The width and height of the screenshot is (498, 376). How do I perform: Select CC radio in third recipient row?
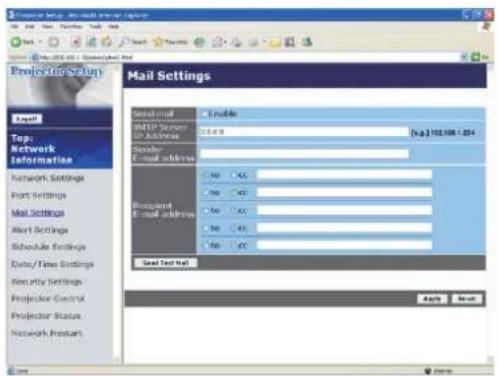tap(233, 211)
